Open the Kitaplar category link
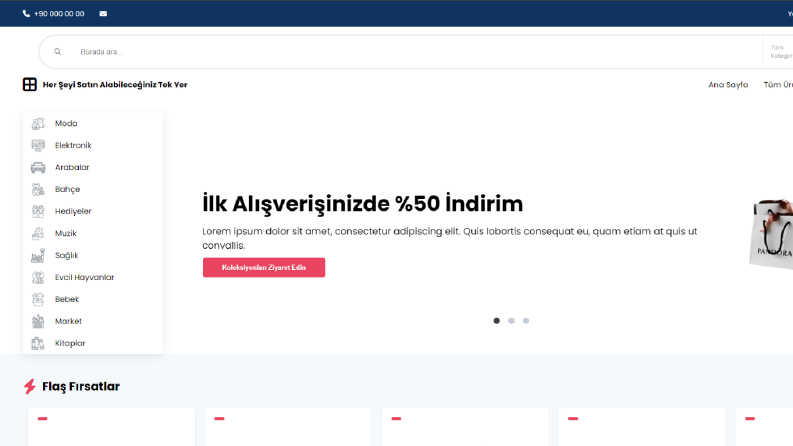This screenshot has height=446, width=793. [x=70, y=343]
